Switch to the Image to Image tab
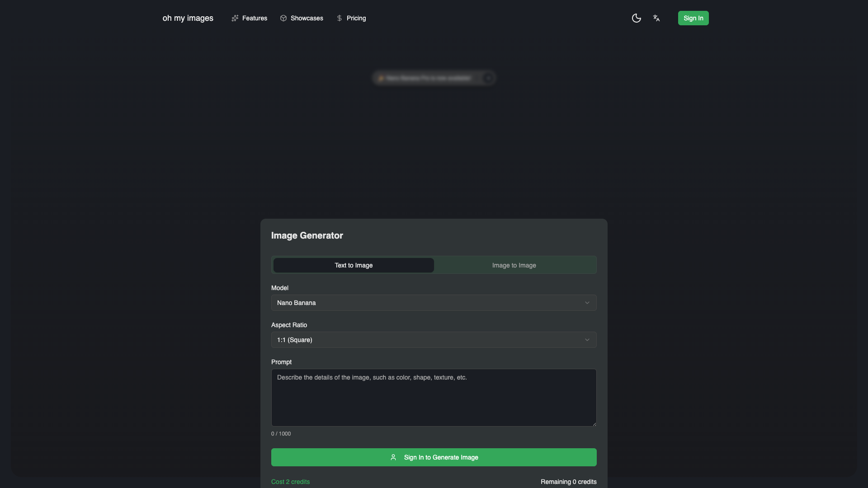This screenshot has width=868, height=488. (x=514, y=265)
